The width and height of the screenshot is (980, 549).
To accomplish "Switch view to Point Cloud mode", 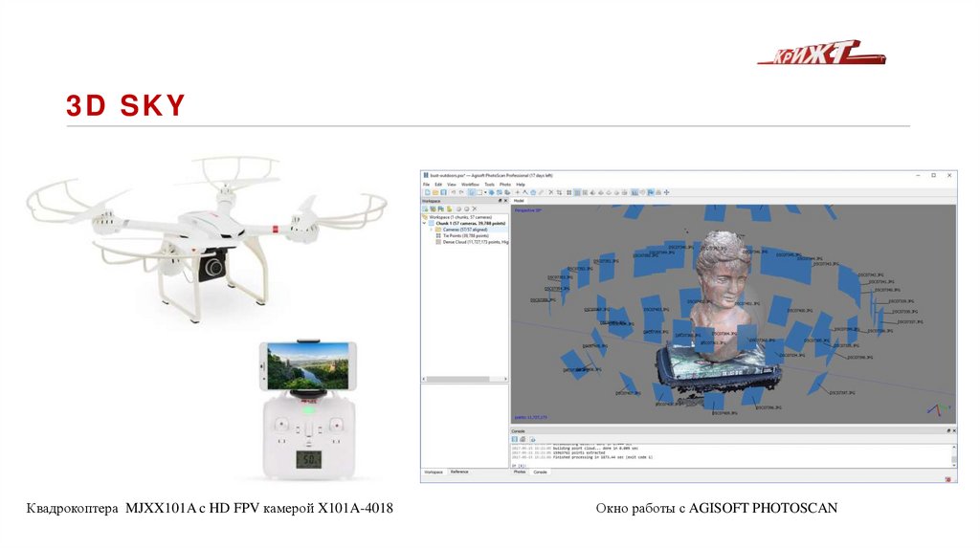I will point(568,192).
